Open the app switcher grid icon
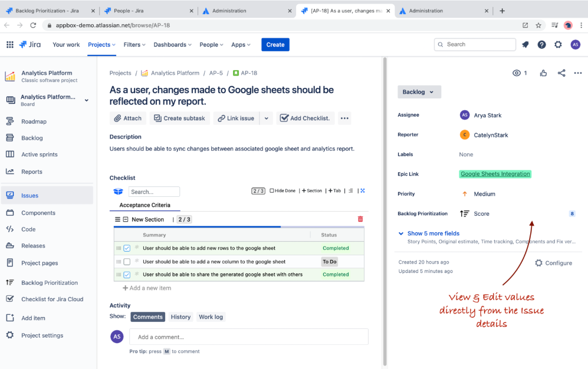 tap(10, 45)
